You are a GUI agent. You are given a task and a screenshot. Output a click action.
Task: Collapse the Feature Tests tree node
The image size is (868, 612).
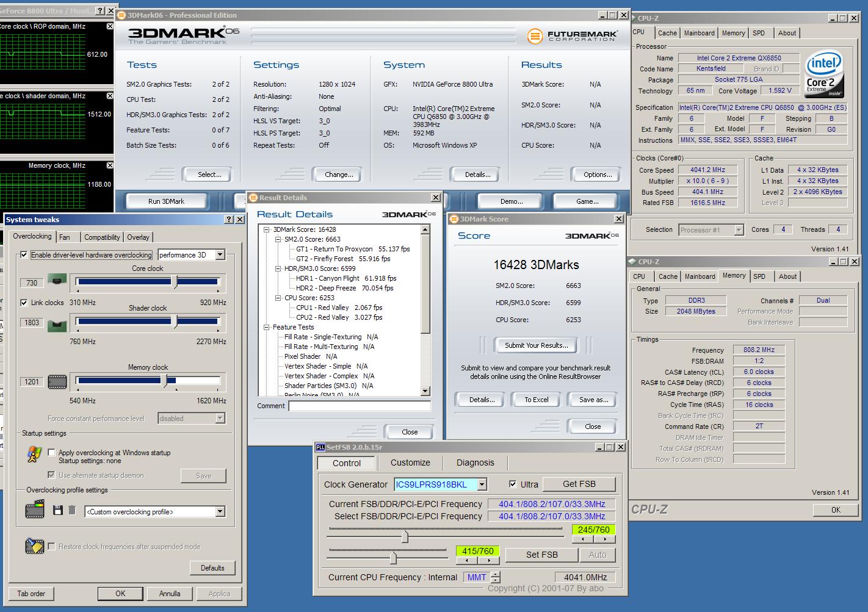click(267, 327)
